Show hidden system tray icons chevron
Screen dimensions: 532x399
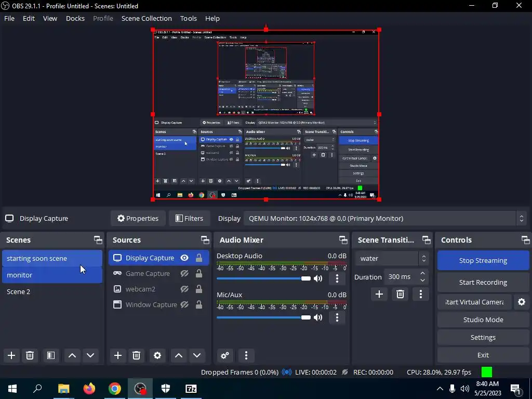pyautogui.click(x=440, y=389)
